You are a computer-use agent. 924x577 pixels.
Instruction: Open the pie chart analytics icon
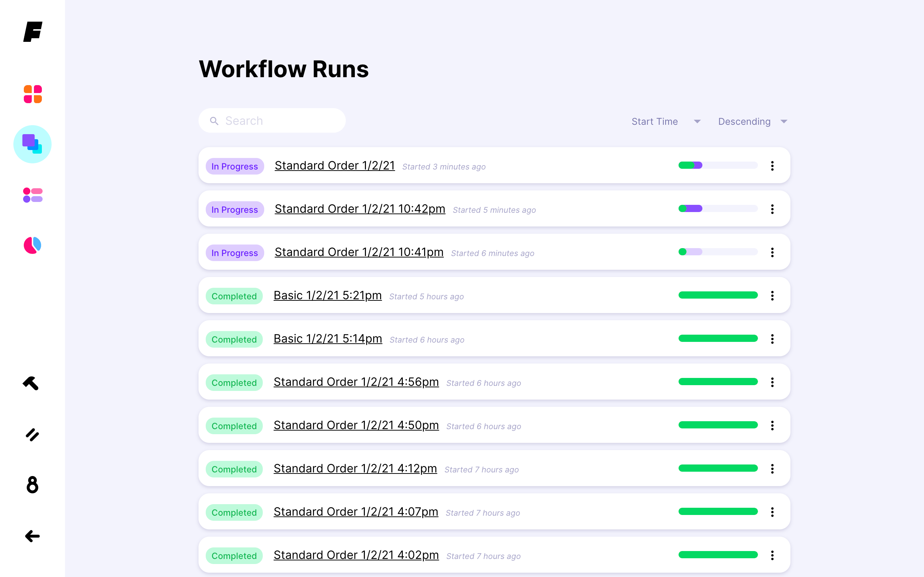[x=32, y=245]
